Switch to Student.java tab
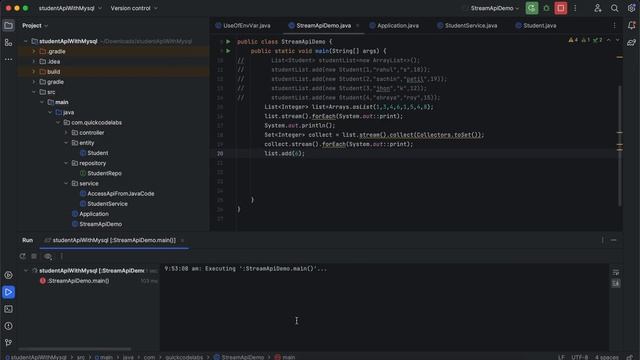 (x=536, y=26)
